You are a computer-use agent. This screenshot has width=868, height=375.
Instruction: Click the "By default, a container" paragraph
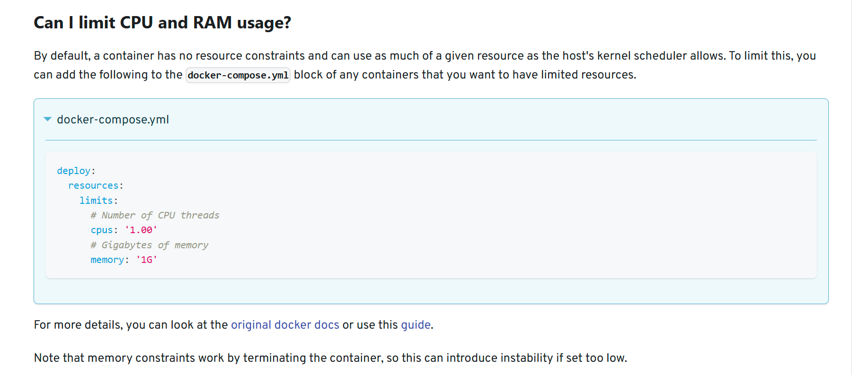(425, 65)
